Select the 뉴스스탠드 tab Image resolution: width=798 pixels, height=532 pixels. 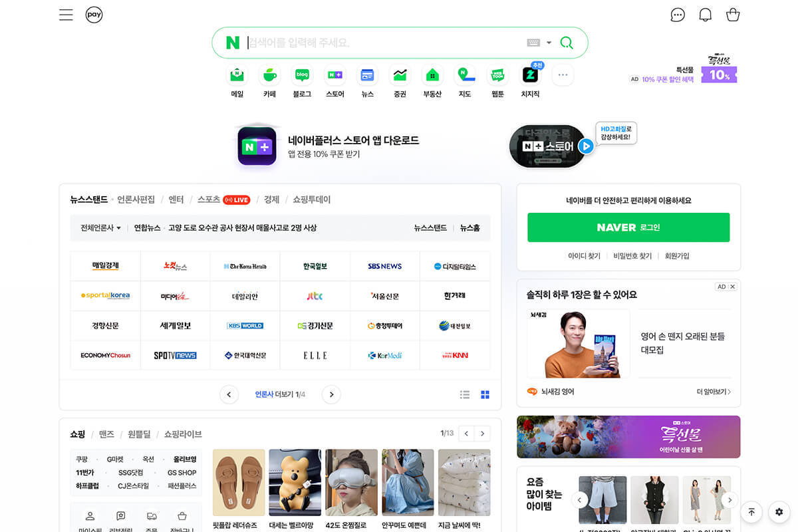pos(88,199)
